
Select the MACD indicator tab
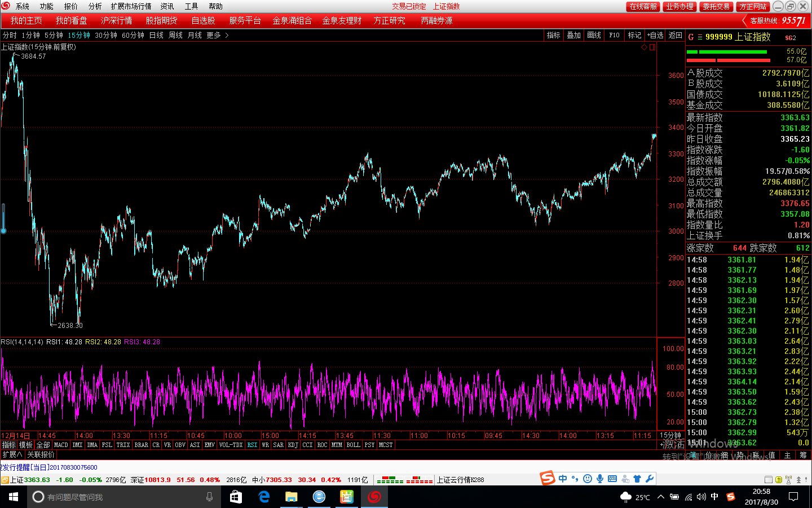tap(61, 445)
